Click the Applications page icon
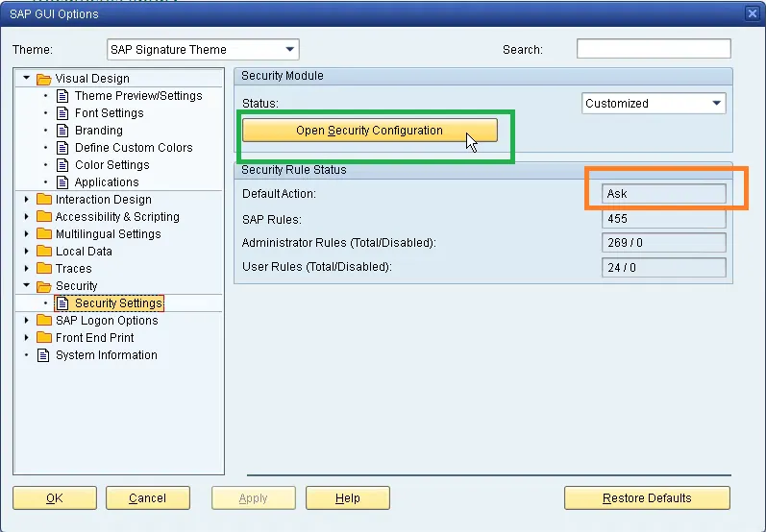766x532 pixels. [62, 182]
